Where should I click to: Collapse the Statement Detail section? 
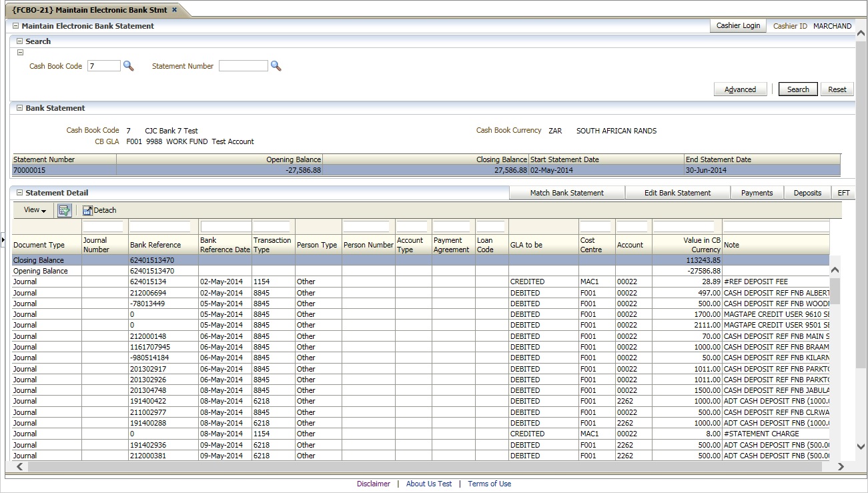(19, 193)
